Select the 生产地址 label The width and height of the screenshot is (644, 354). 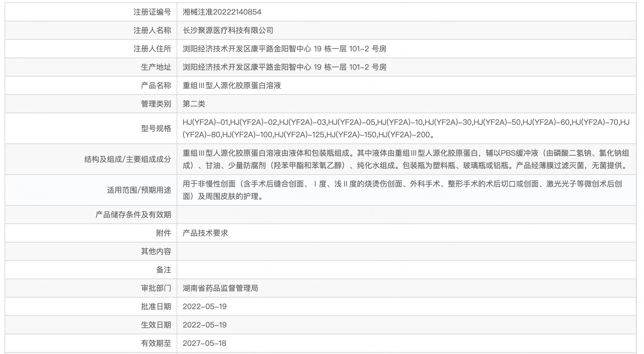[156, 67]
